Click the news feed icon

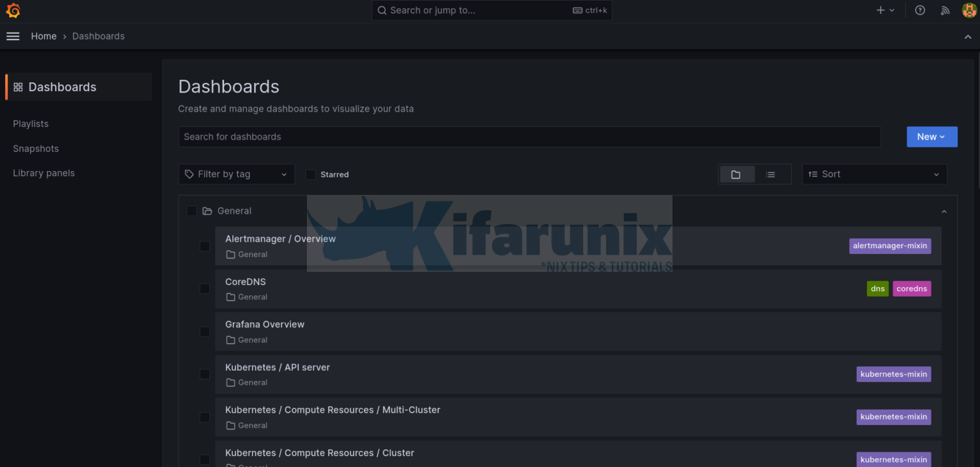coord(945,10)
